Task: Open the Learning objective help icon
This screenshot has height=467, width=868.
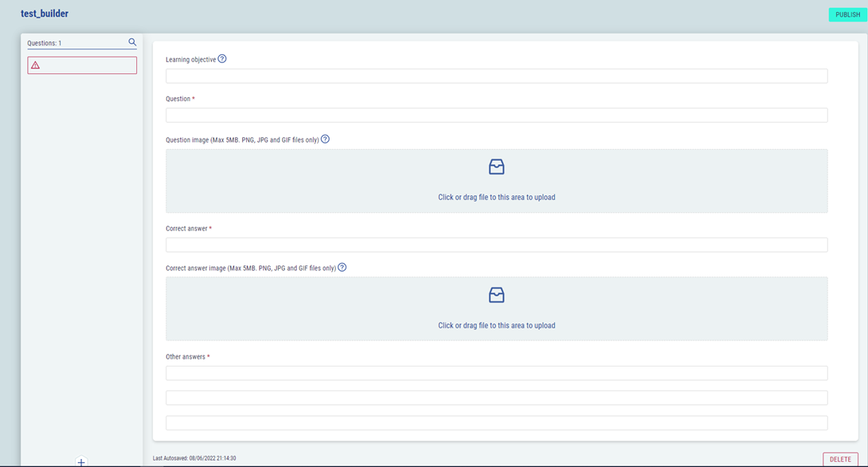Action: [222, 59]
